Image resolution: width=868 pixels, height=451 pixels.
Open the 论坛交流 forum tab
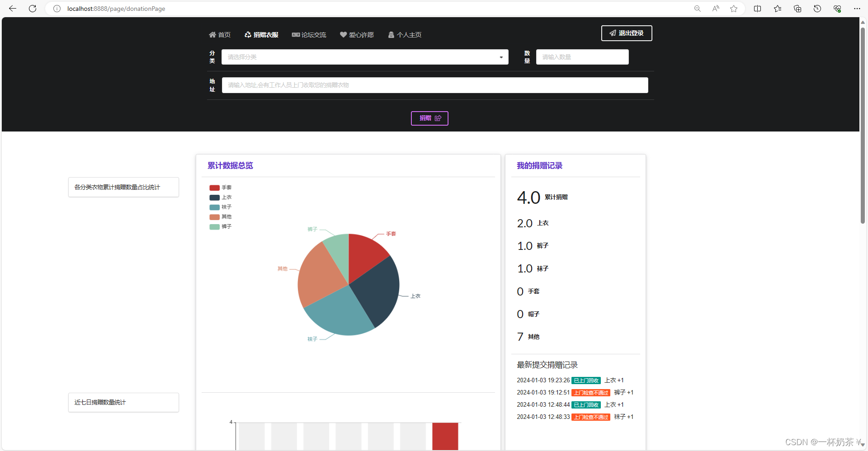(x=309, y=35)
